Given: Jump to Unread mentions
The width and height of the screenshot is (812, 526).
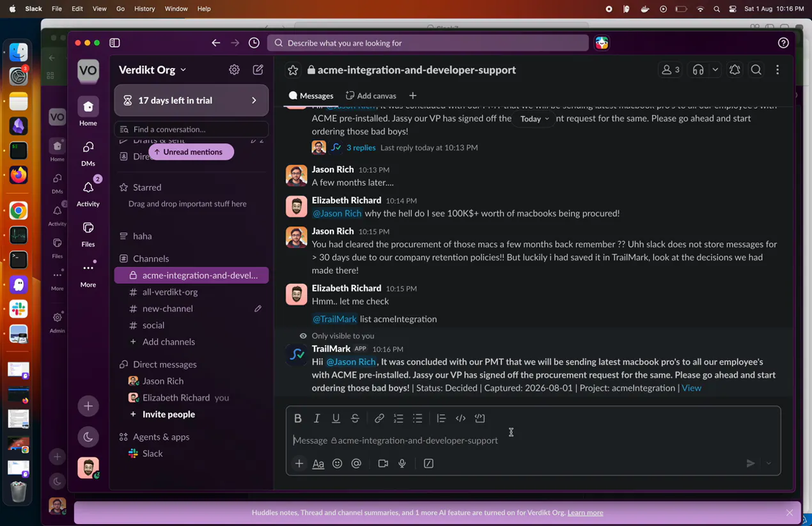Looking at the screenshot, I should click(x=191, y=152).
